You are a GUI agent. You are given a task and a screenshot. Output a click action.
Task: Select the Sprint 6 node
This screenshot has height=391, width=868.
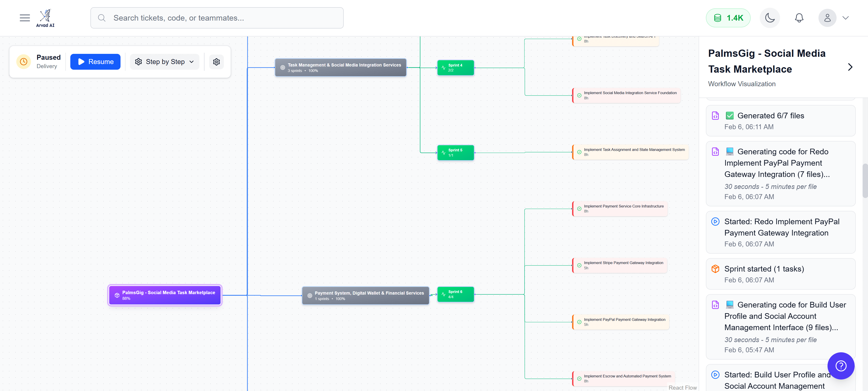click(x=455, y=294)
